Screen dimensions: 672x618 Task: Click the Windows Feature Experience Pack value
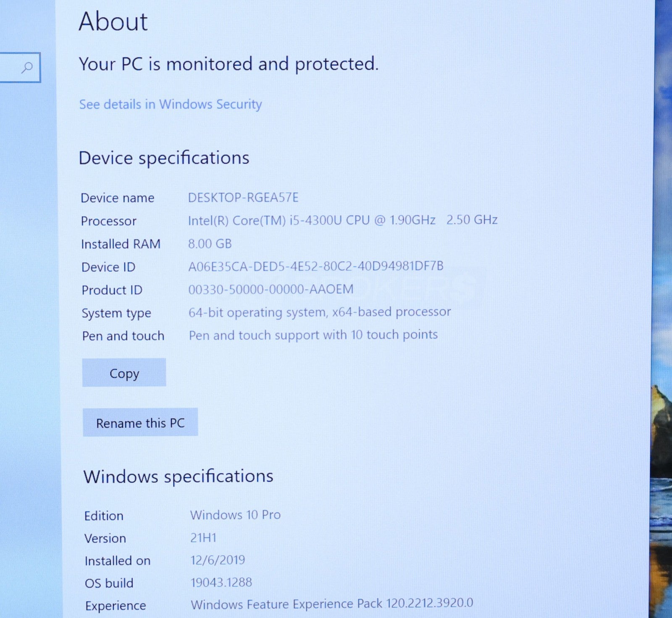point(332,604)
